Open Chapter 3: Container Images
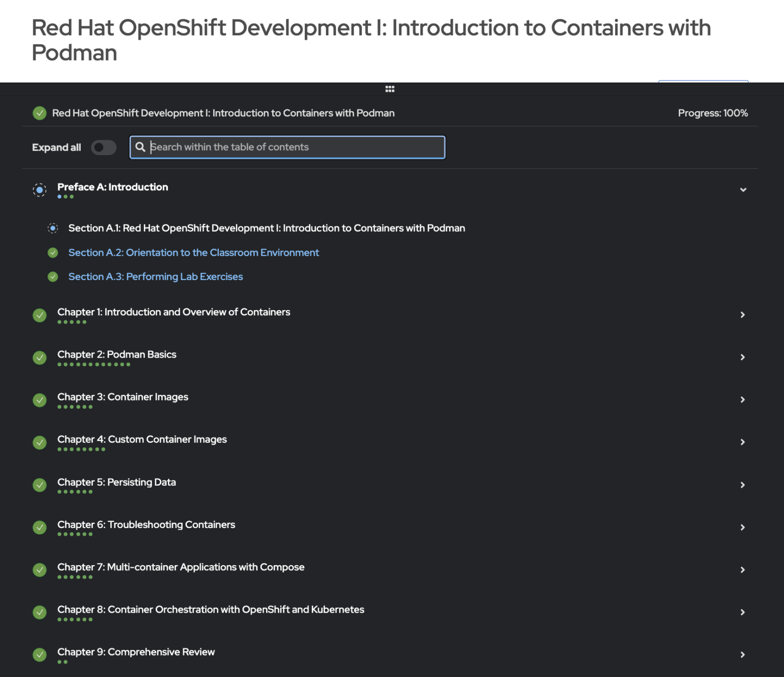Image resolution: width=784 pixels, height=677 pixels. [122, 397]
